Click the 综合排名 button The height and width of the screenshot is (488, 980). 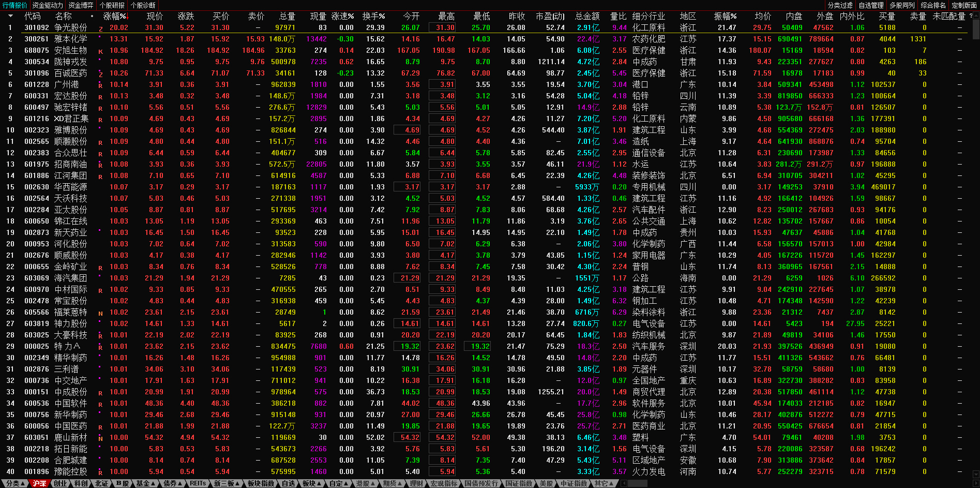pos(933,5)
